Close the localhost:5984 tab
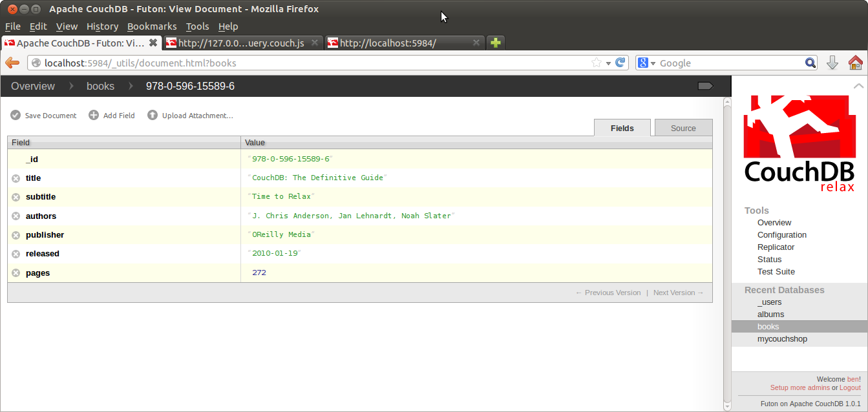This screenshot has height=412, width=868. pyautogui.click(x=476, y=43)
